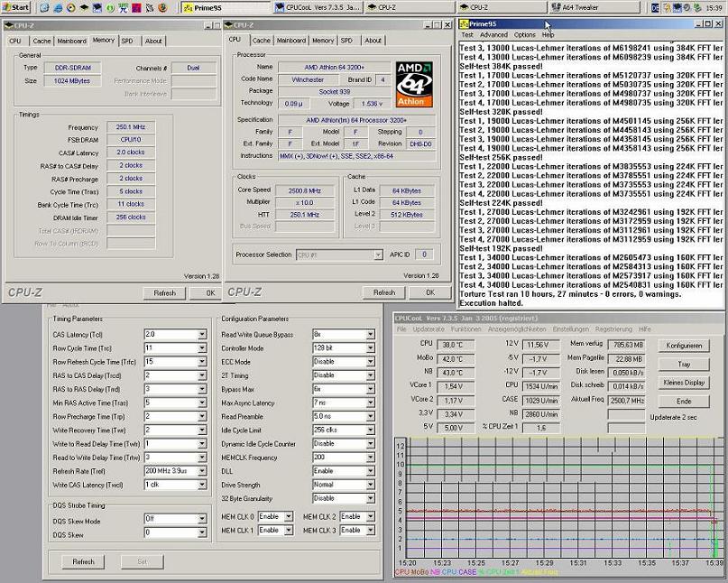Viewport: 728px width, 583px height.
Task: Click OK in the processor CPU-Z window
Action: (x=430, y=292)
